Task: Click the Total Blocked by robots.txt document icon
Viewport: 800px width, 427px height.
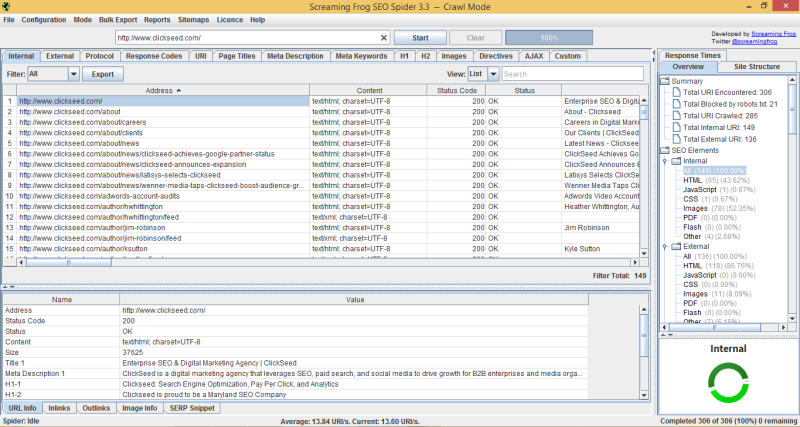Action: click(676, 104)
